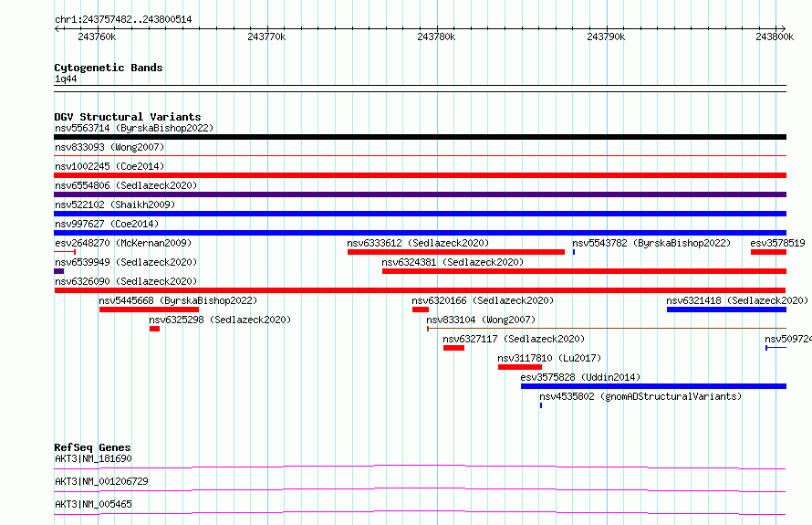Select the nsv522102 (Shaikh2009) blue bar

point(420,214)
